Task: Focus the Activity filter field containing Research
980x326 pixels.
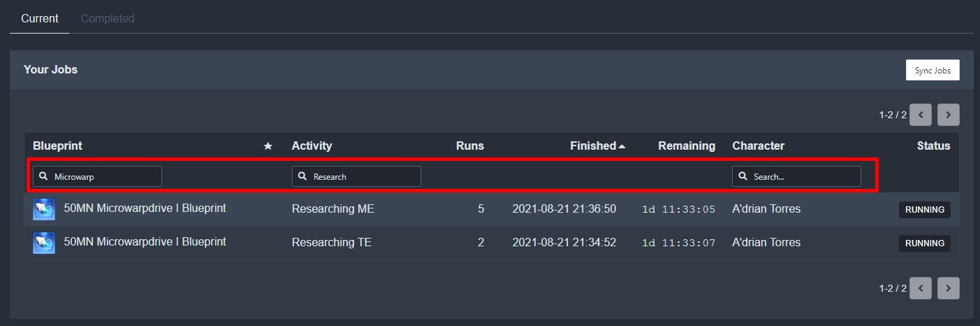Action: tap(356, 176)
